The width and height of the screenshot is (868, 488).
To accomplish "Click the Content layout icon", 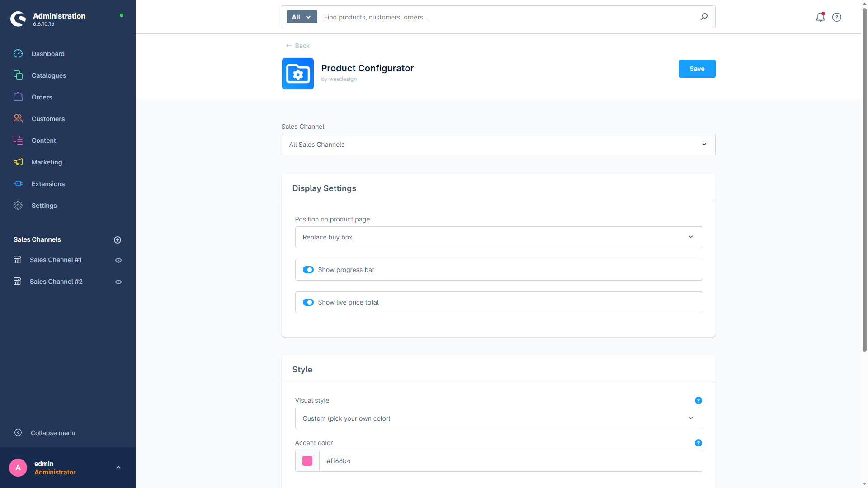I will (18, 140).
